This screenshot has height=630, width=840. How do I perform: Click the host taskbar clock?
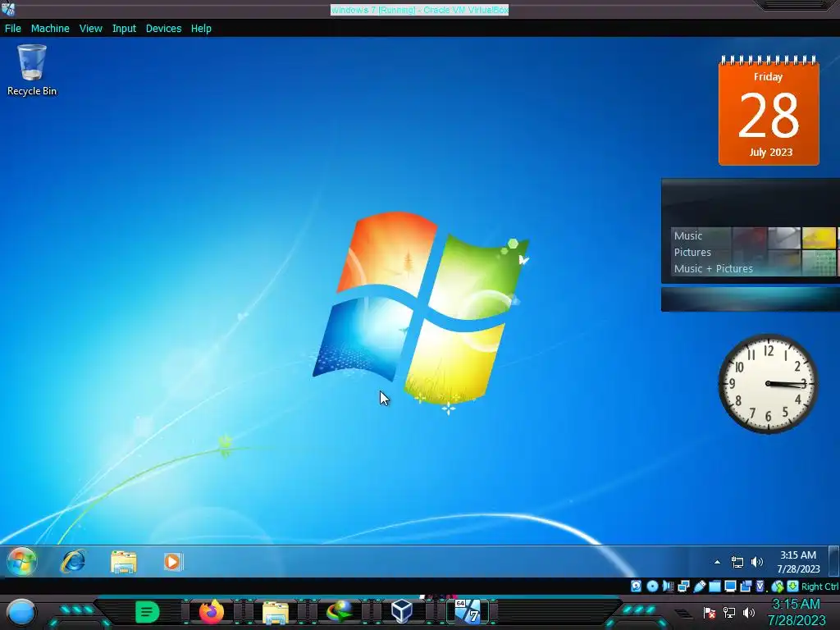pos(796,612)
